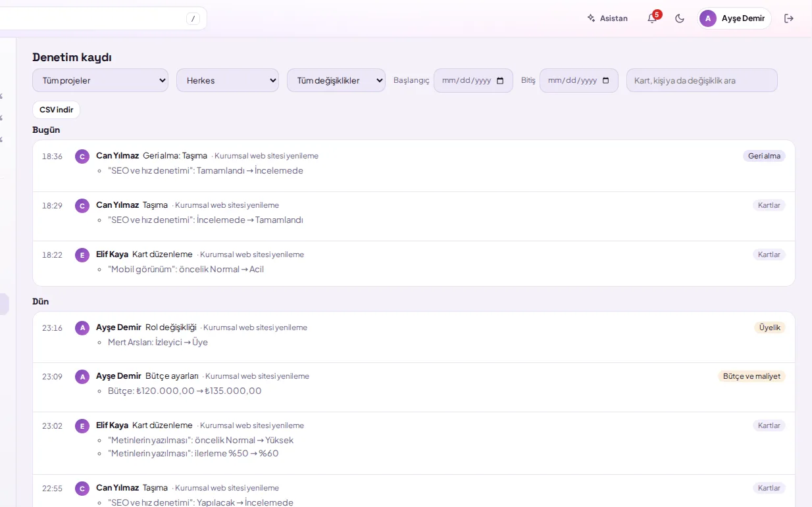Click the Bütçe ve maliyet tag
This screenshot has height=507, width=812.
pos(751,376)
